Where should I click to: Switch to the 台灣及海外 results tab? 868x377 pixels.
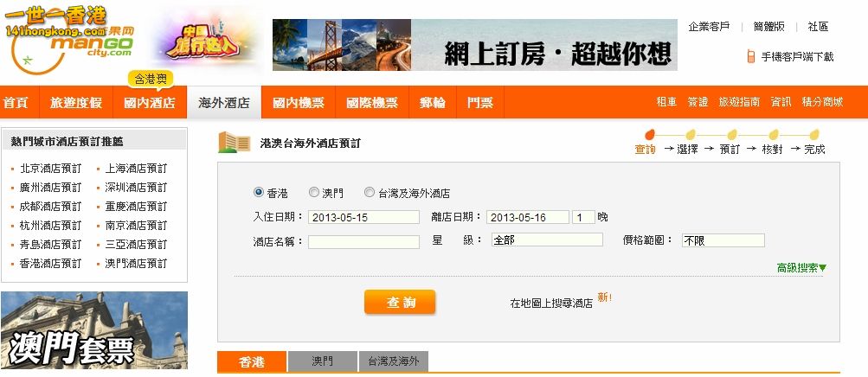pos(393,361)
